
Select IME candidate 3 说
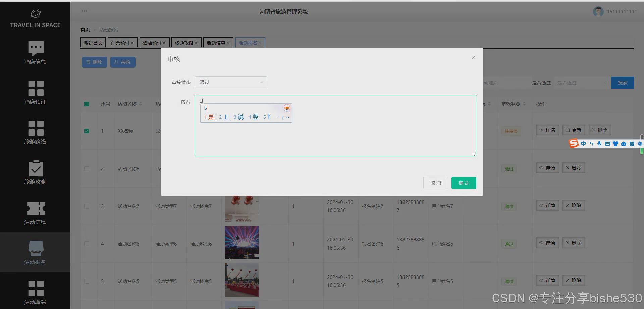coord(239,117)
